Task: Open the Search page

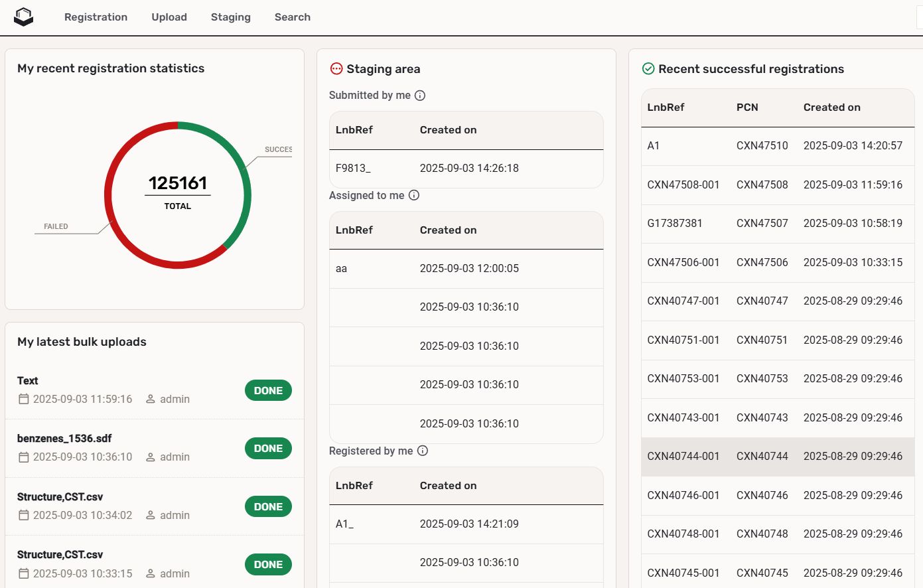Action: (292, 17)
